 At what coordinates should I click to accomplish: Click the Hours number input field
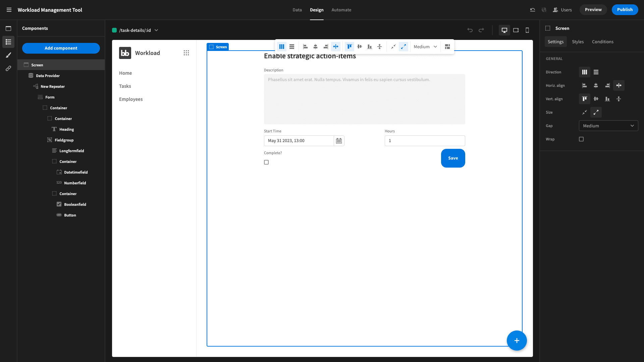(425, 141)
